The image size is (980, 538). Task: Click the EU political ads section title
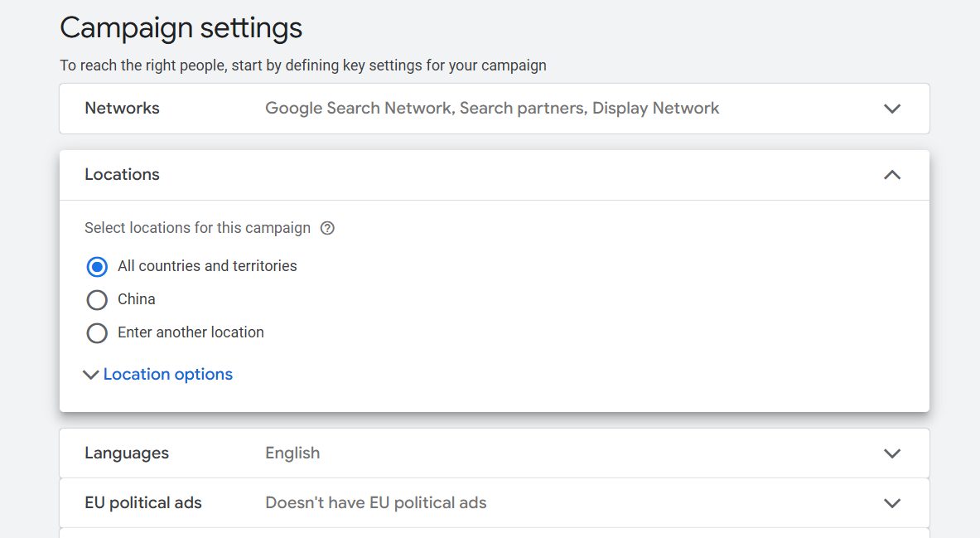pyautogui.click(x=143, y=503)
